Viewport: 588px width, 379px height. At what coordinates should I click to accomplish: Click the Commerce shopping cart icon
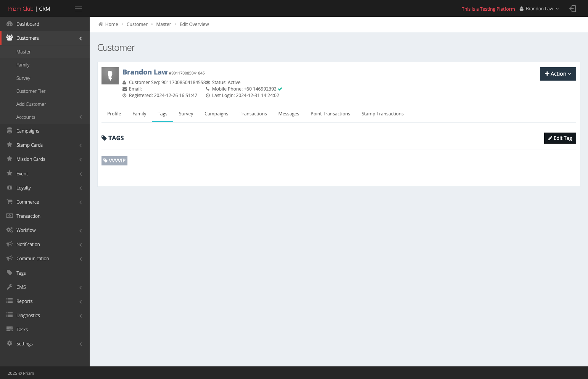coord(10,202)
